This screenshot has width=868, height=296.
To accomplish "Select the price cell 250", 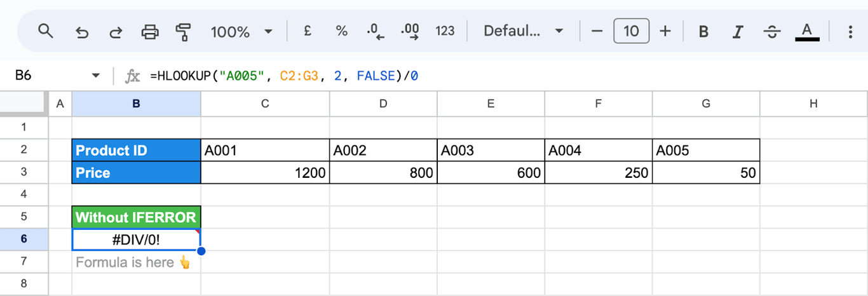I will [599, 172].
